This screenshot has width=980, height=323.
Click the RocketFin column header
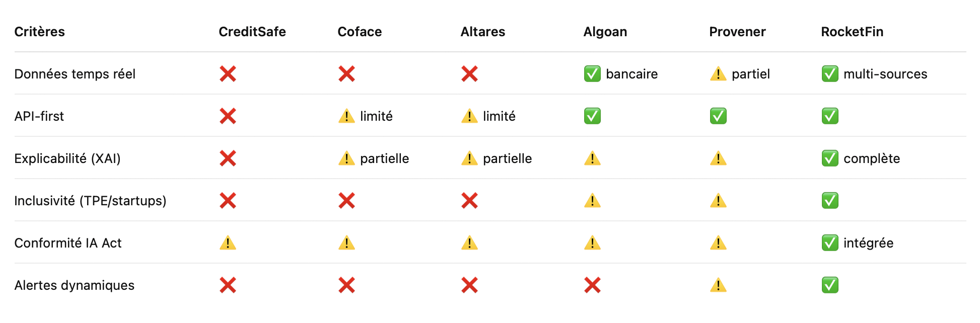point(852,32)
